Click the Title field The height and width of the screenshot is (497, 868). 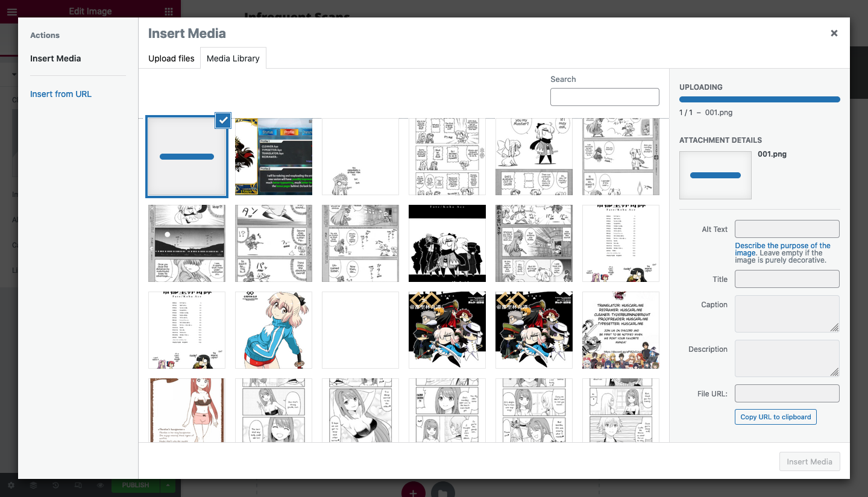coord(787,279)
